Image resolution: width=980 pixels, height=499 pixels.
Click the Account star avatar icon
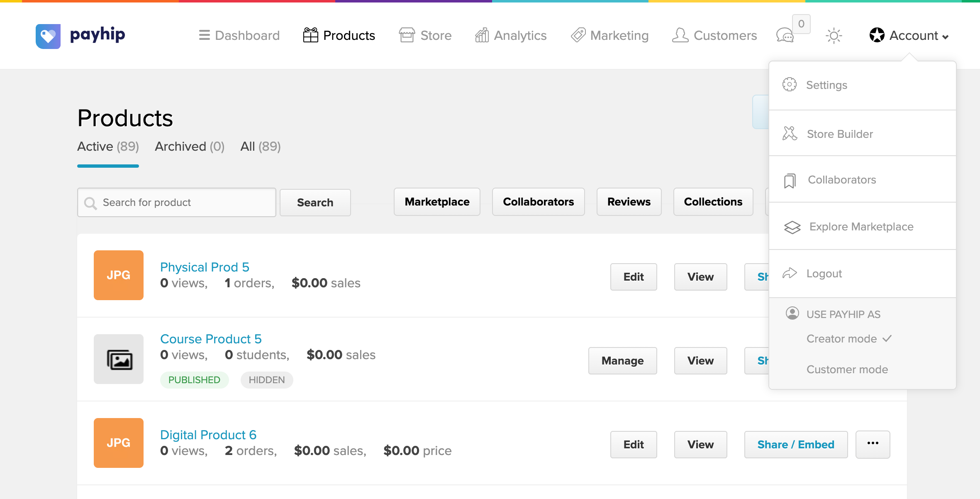[x=877, y=35]
